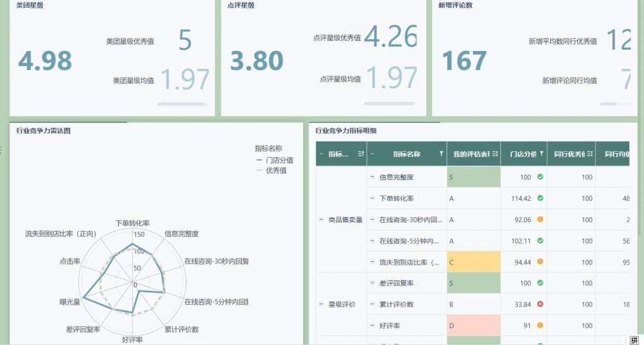Collapse the 差评回复率 row

pyautogui.click(x=372, y=283)
